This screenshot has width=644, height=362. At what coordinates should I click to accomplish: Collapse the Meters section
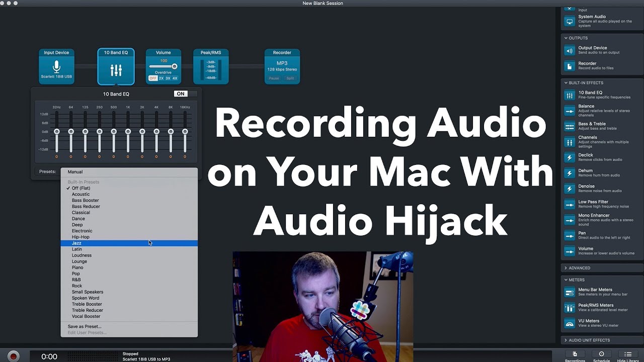pyautogui.click(x=566, y=280)
